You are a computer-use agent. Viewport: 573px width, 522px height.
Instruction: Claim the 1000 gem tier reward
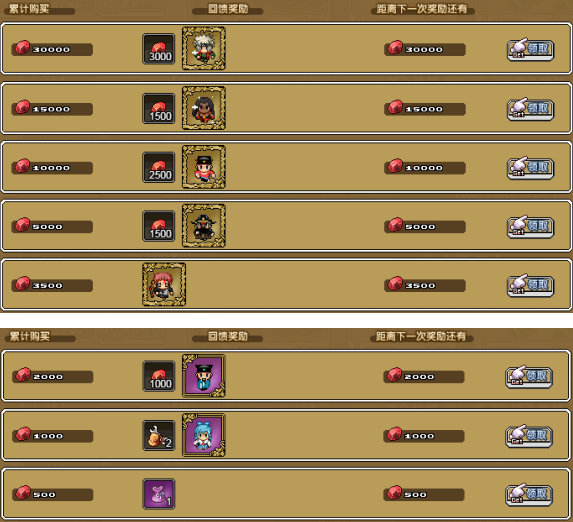pos(529,436)
